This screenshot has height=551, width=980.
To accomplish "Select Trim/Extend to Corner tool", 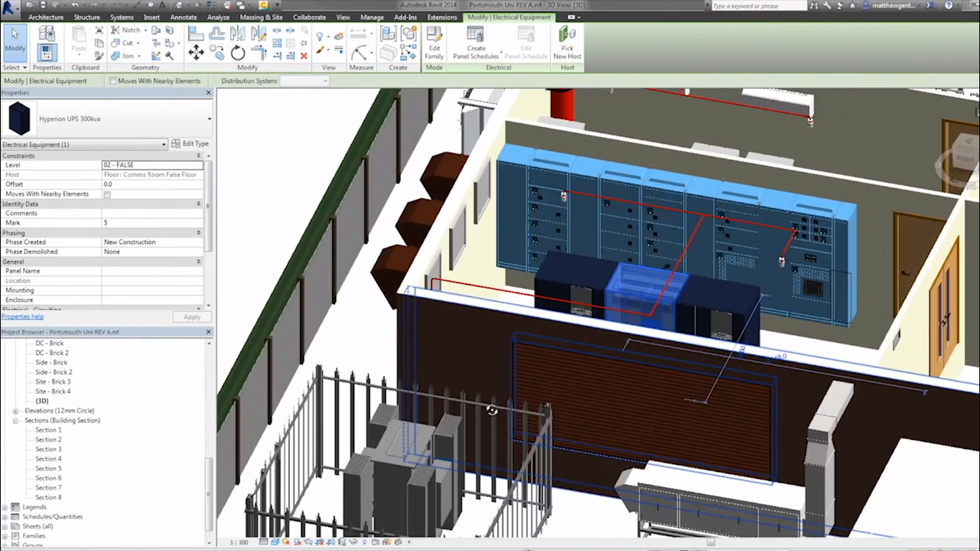I will pos(259,52).
